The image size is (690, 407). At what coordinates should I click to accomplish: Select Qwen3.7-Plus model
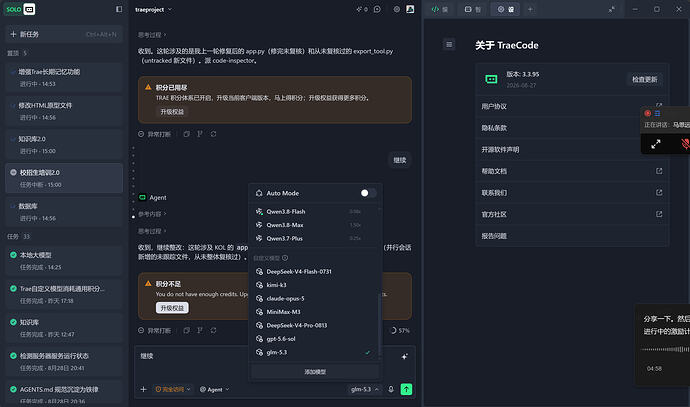tap(315, 238)
